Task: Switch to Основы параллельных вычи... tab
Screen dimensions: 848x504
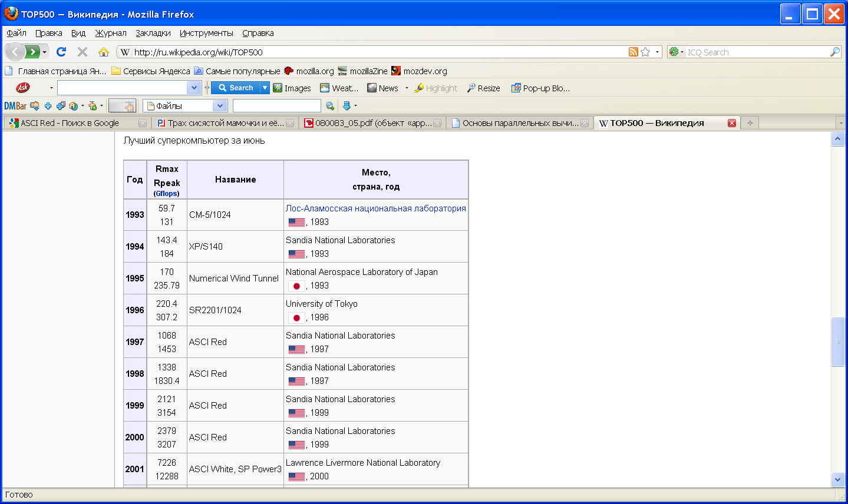Action: click(520, 123)
